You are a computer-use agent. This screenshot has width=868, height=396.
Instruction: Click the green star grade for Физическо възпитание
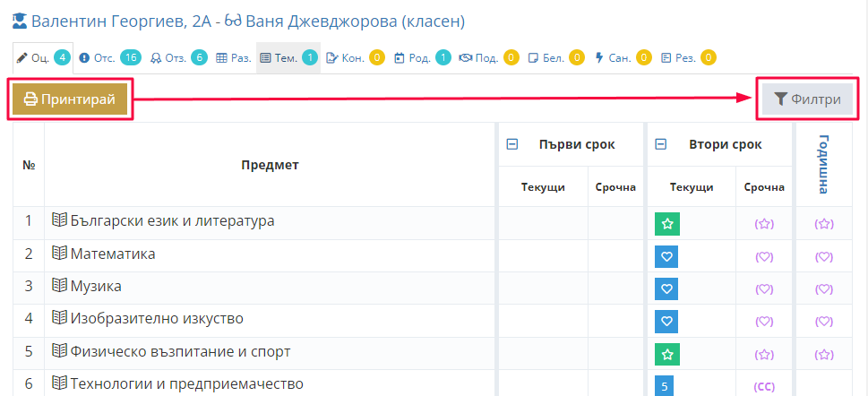coord(667,355)
